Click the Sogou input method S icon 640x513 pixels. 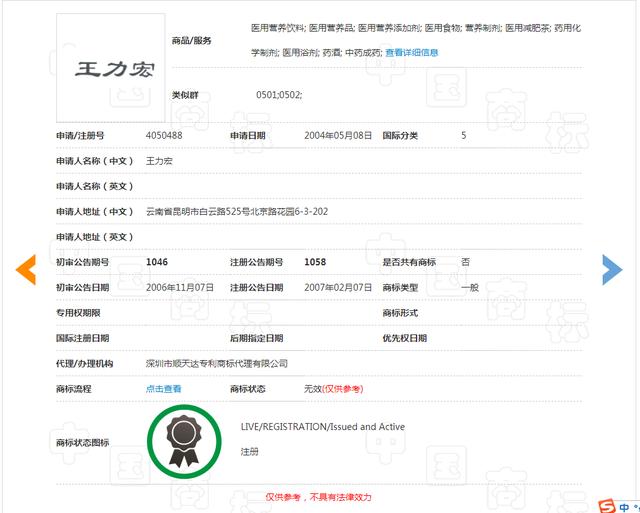pos(608,506)
